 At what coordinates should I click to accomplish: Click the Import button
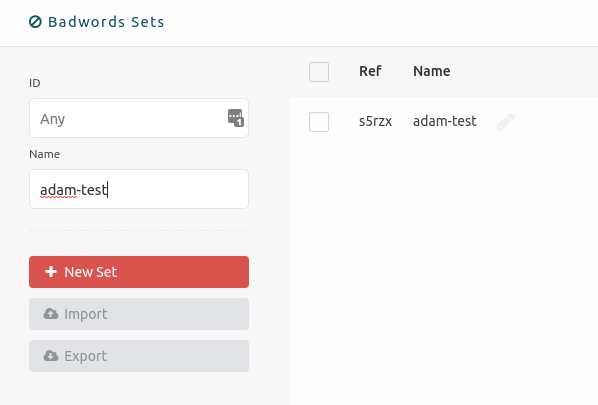pyautogui.click(x=139, y=314)
